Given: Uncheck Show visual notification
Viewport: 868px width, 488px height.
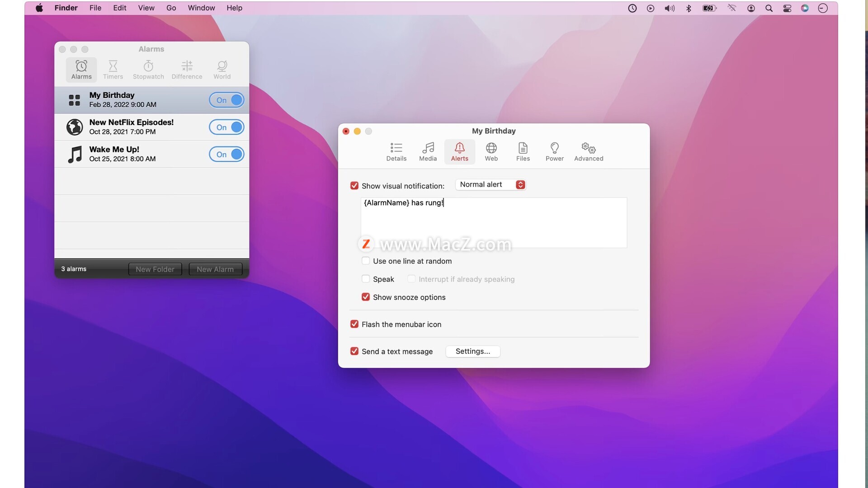Looking at the screenshot, I should [354, 186].
